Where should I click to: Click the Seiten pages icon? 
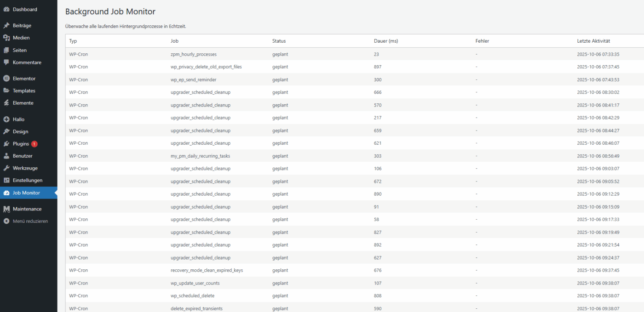[x=6, y=50]
